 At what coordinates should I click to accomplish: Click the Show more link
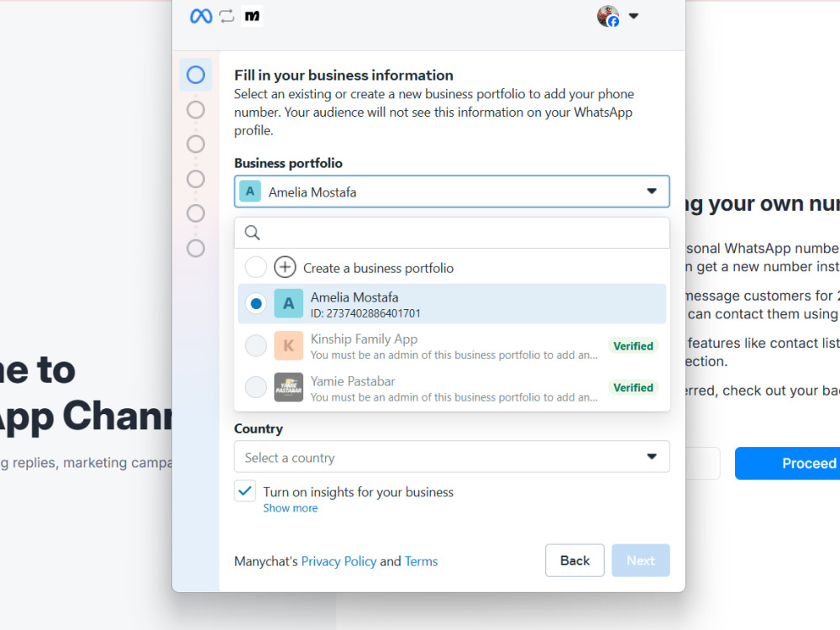point(290,508)
